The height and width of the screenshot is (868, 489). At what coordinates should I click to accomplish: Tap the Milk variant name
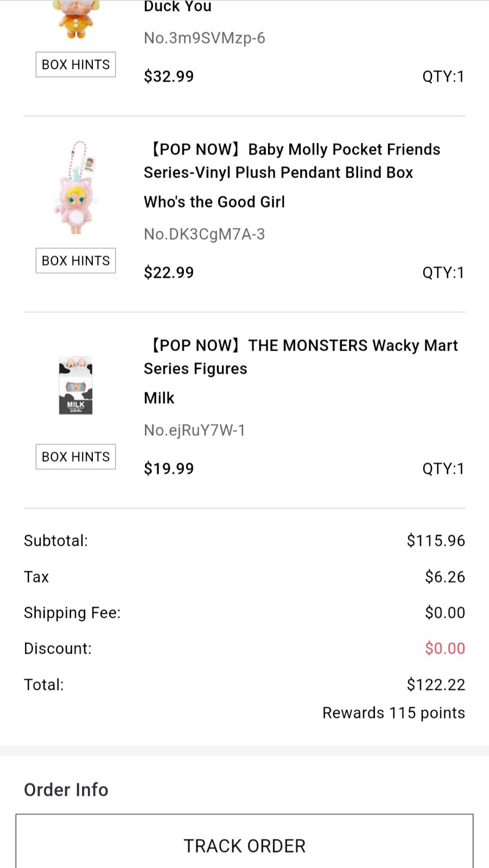coord(159,398)
